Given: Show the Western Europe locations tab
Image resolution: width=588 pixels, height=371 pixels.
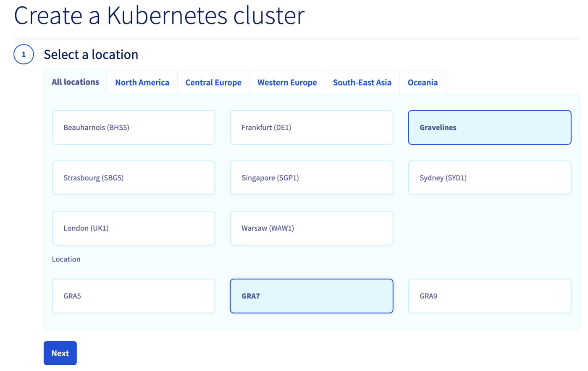Looking at the screenshot, I should tap(287, 83).
